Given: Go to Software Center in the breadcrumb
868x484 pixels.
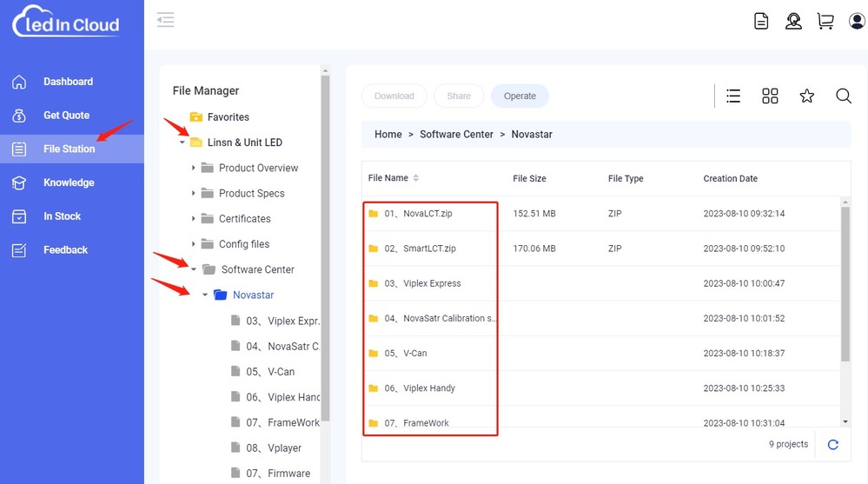Looking at the screenshot, I should click(456, 134).
